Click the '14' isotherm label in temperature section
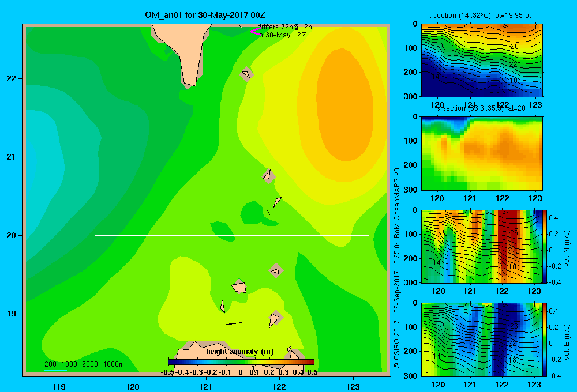Viewport: 577px width, 392px height. 435,76
